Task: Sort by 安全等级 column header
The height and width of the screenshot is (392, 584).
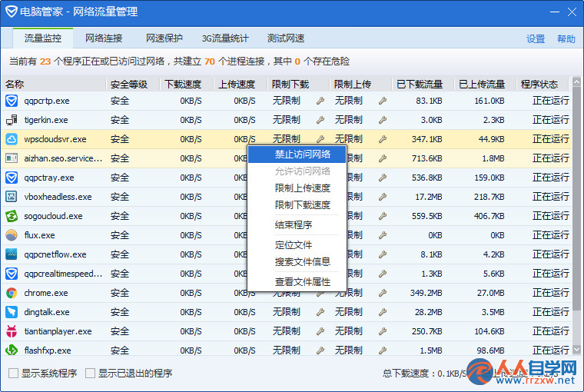Action: (x=133, y=85)
